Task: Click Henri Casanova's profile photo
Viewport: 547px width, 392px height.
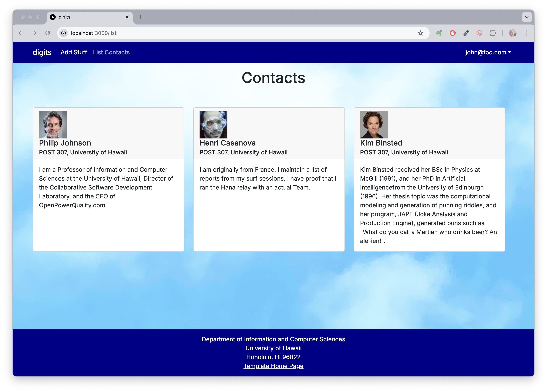Action: click(x=213, y=124)
